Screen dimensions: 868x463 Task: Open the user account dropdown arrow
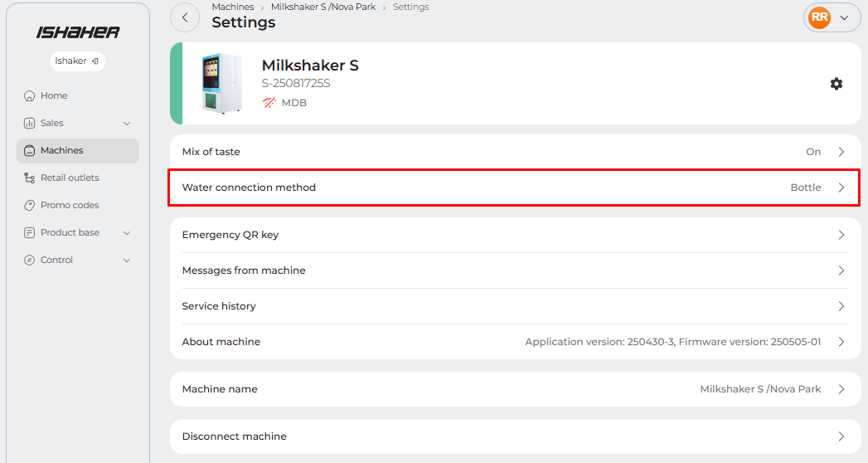point(845,17)
